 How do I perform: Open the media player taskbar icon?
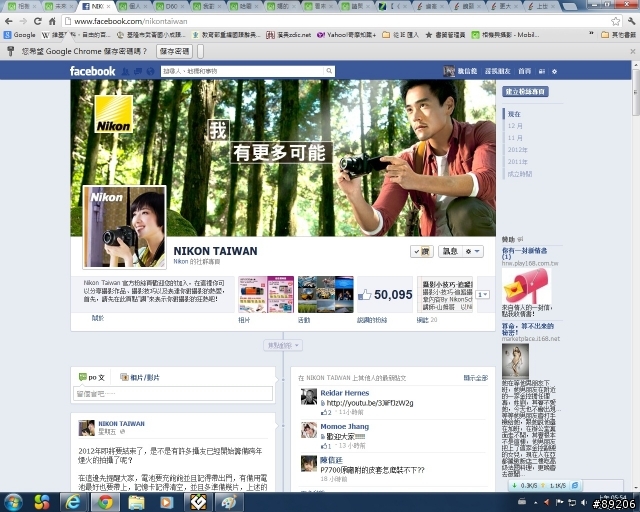click(167, 502)
